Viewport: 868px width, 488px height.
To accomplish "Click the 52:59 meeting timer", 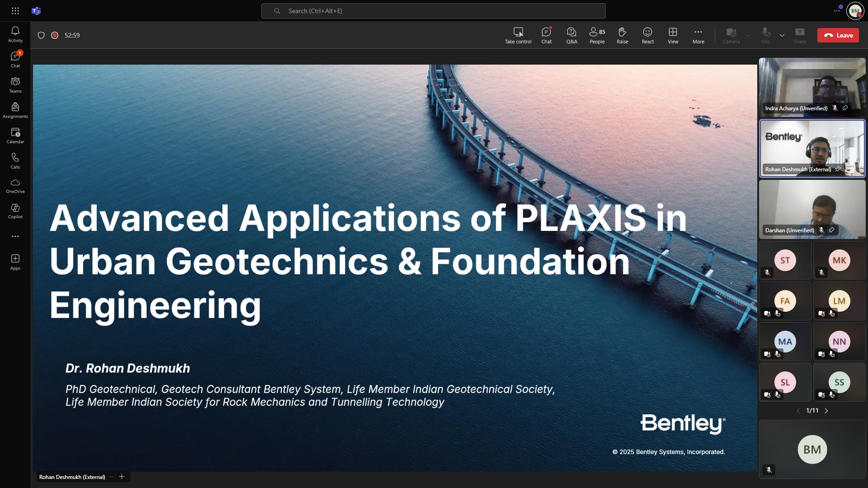I will (x=72, y=35).
